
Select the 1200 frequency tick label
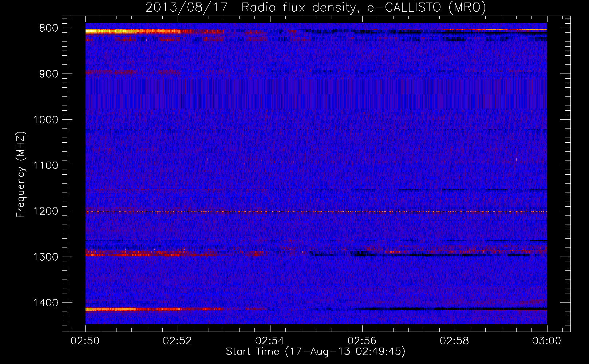(x=46, y=211)
